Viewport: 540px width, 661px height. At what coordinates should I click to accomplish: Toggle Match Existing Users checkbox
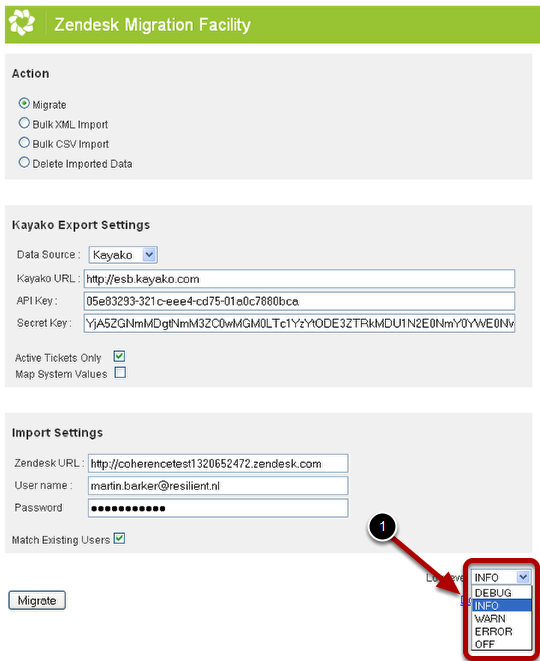tap(120, 539)
